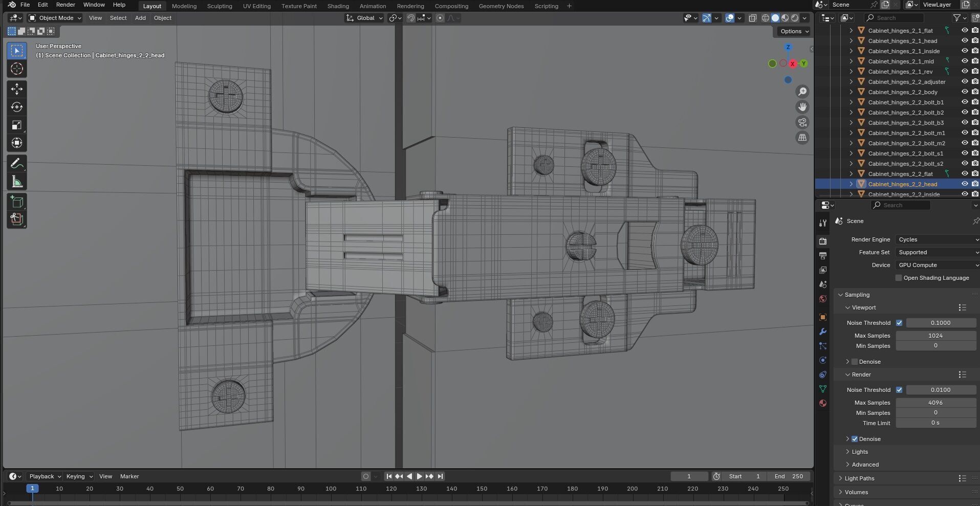This screenshot has width=980, height=506.
Task: Toggle camera view with the camera gizmo
Action: click(x=802, y=122)
